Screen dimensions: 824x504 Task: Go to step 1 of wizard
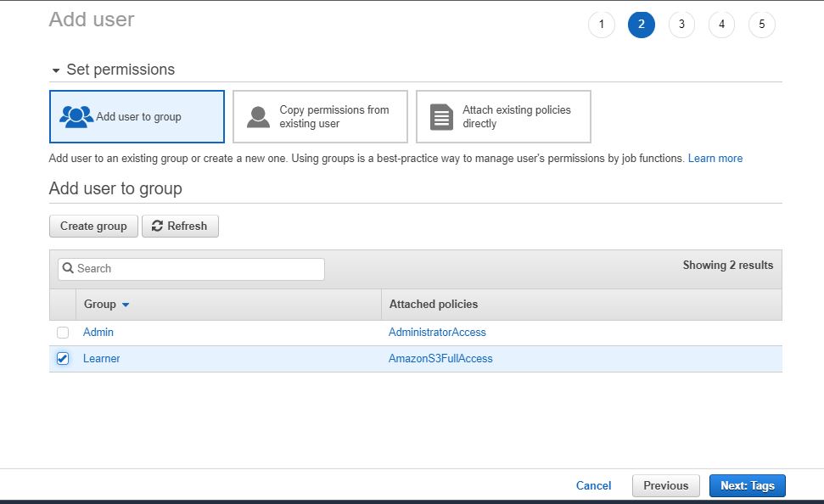[601, 25]
